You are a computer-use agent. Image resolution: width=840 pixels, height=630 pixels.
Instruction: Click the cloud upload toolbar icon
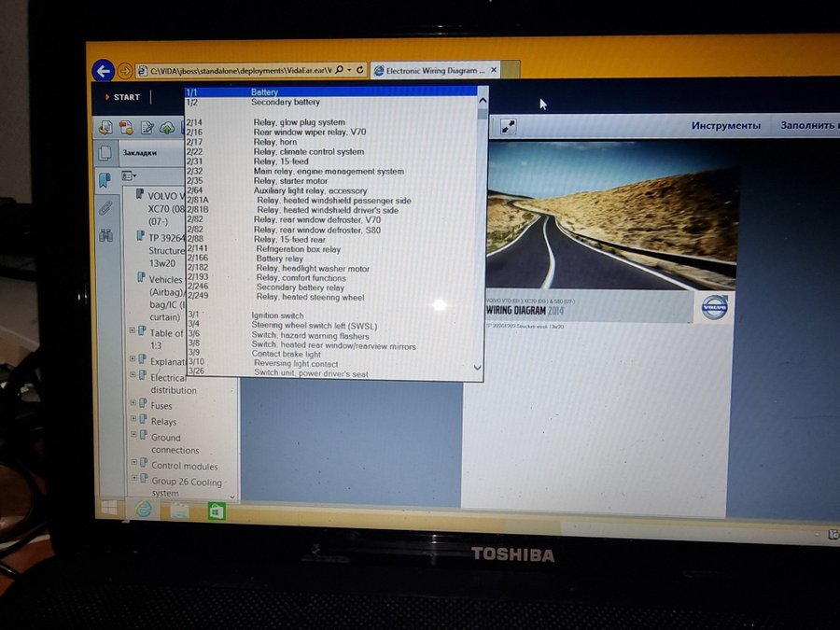tap(166, 127)
